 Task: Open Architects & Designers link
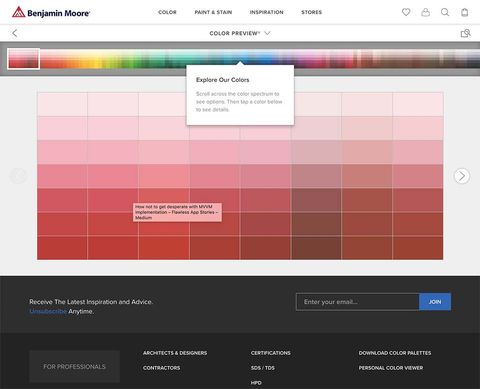(x=175, y=353)
